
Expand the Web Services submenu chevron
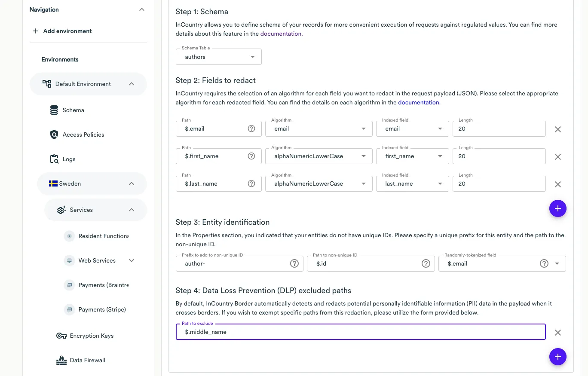coord(132,260)
